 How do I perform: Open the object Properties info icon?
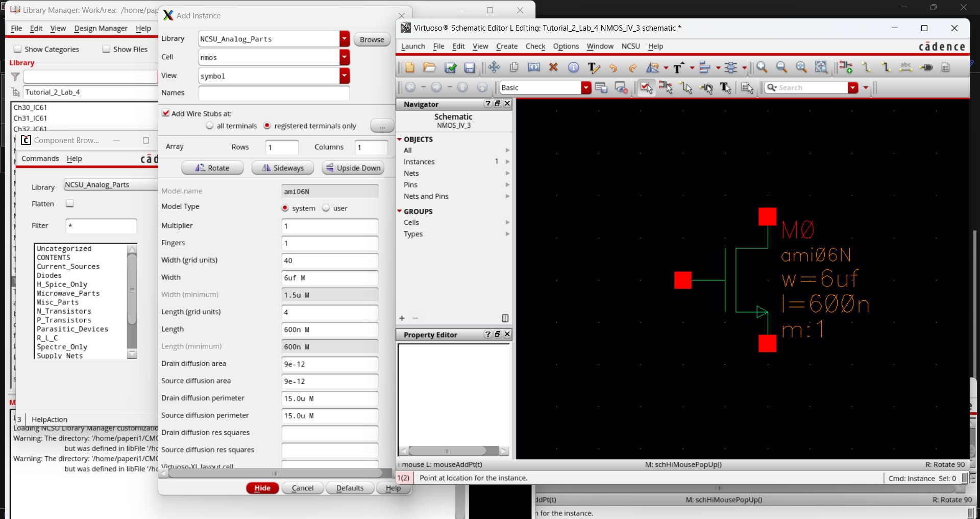573,67
